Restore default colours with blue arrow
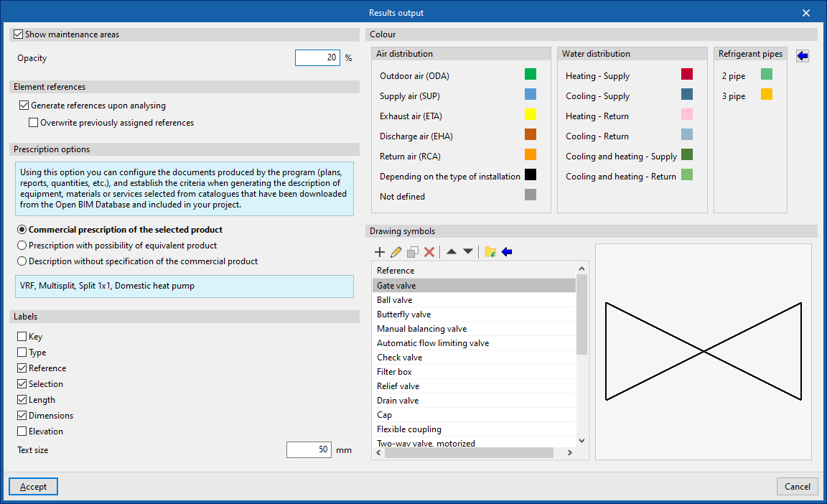This screenshot has height=504, width=827. pos(803,56)
